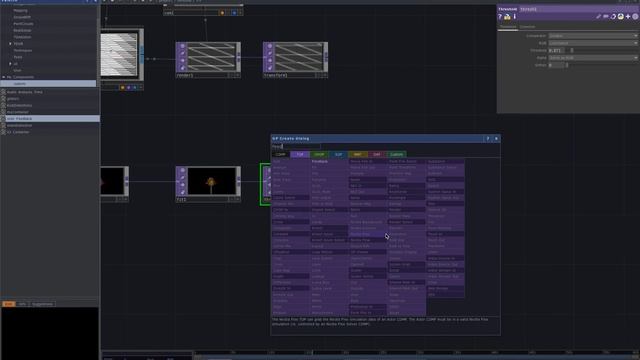This screenshot has height=360, width=640.
Task: Open the Common page of the parameters
Action: coord(527,27)
